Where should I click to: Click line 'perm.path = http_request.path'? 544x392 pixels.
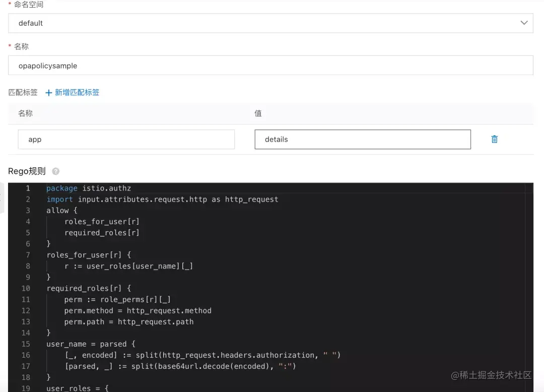pyautogui.click(x=129, y=321)
